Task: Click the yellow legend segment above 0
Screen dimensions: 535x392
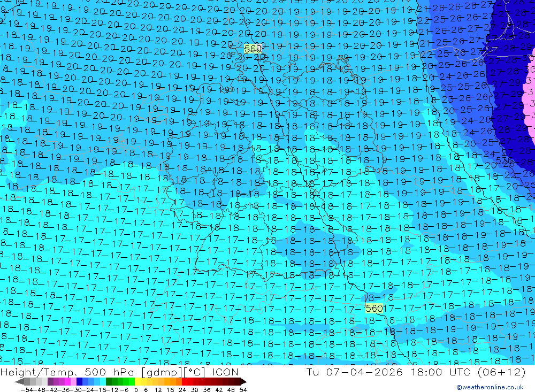Action: click(x=138, y=381)
